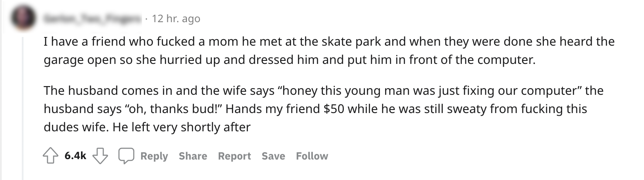This screenshot has width=644, height=180.
Task: Save this comment
Action: pyautogui.click(x=273, y=156)
